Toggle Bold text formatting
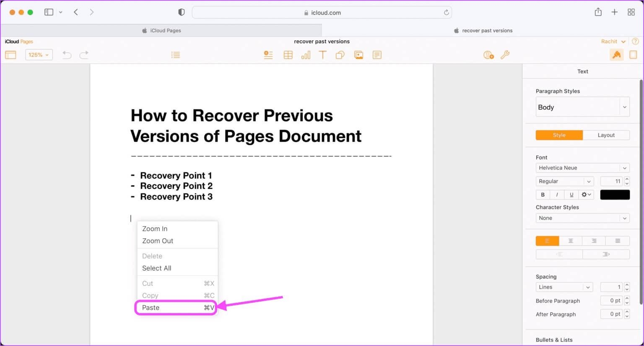The width and height of the screenshot is (644, 346). pyautogui.click(x=543, y=195)
